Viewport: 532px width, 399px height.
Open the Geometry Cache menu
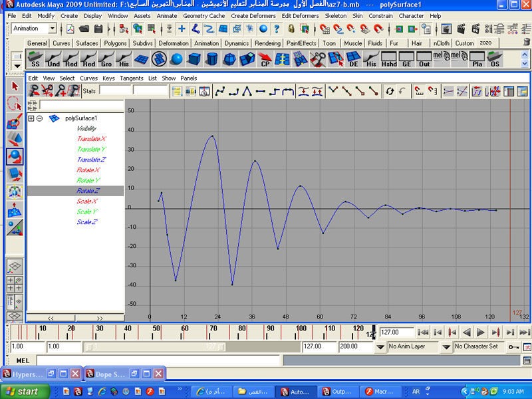click(204, 15)
